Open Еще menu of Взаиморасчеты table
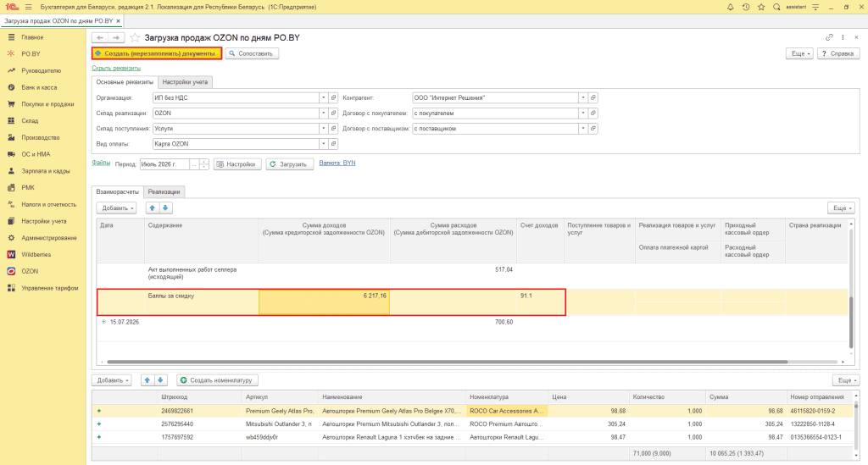The image size is (868, 465). pos(841,208)
